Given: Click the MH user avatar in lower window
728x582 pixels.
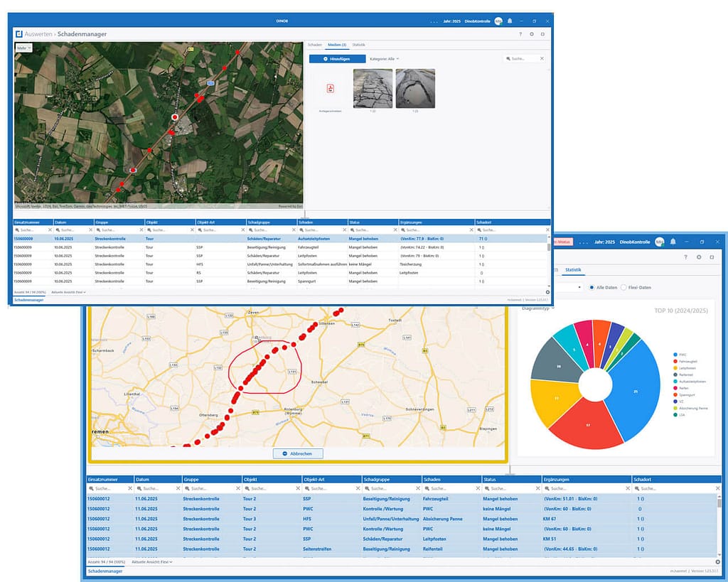Looking at the screenshot, I should [659, 242].
